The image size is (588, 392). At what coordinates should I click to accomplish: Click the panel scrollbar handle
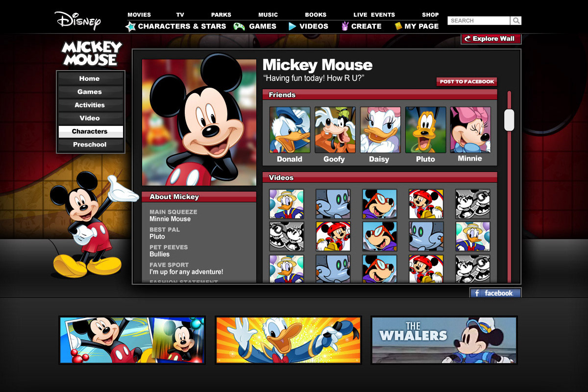tap(509, 120)
